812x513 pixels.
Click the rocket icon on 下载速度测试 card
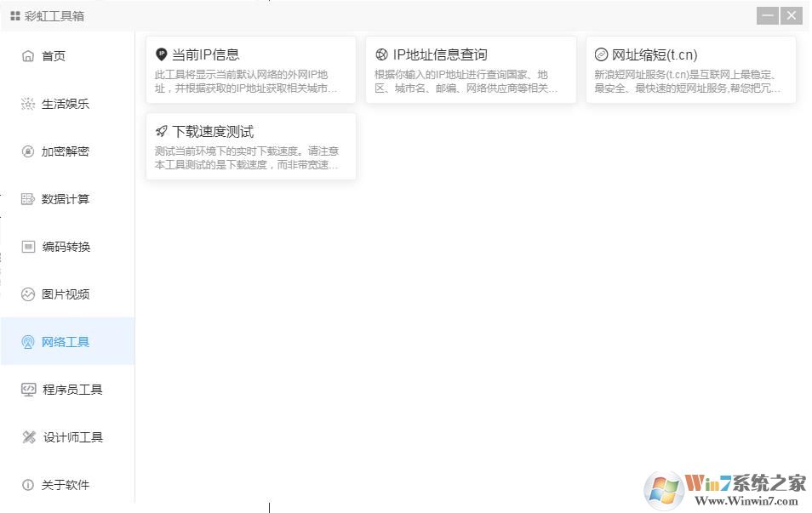click(161, 131)
